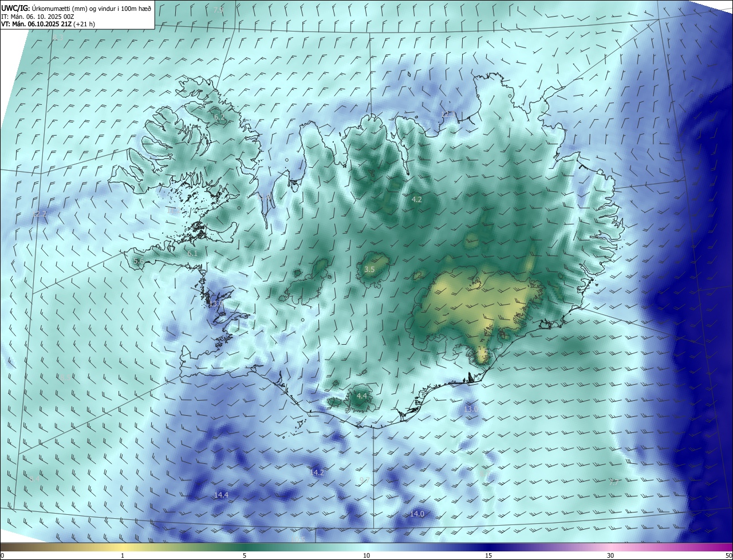Select the 15 tick label on the legend
Image resolution: width=733 pixels, height=560 pixels.
tap(488, 555)
